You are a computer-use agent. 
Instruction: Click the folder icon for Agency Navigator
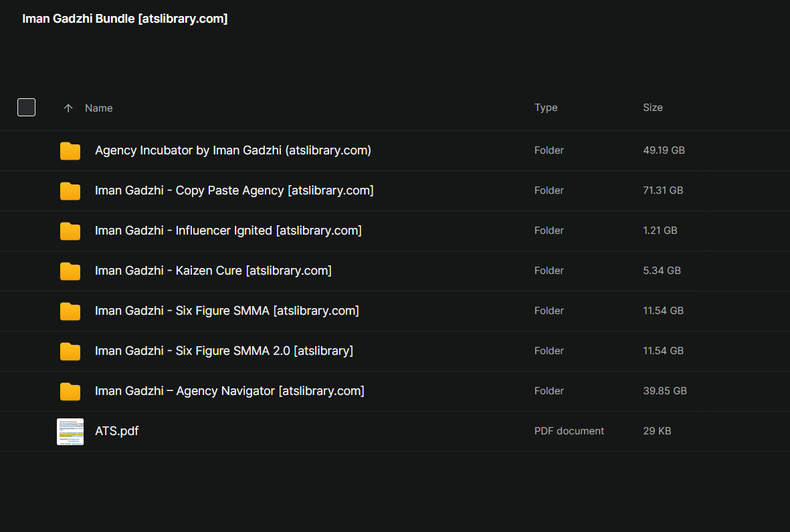(x=70, y=391)
